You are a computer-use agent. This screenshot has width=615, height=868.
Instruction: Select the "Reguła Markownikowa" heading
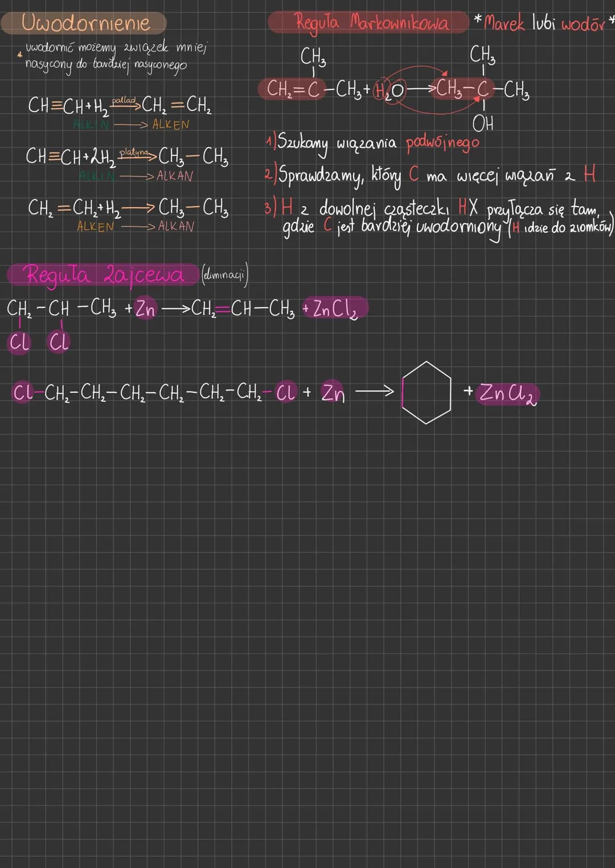372,22
